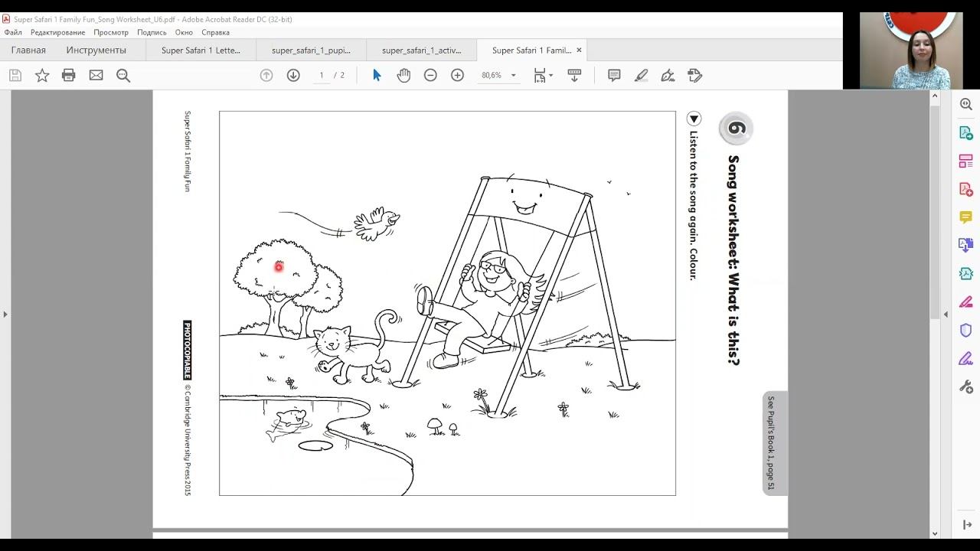Activate the Hand pan tool
The image size is (980, 551).
pyautogui.click(x=403, y=75)
